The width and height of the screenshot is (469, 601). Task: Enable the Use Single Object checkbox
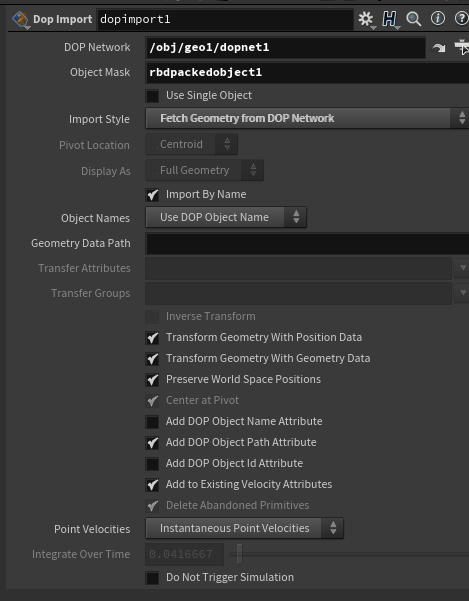(152, 96)
